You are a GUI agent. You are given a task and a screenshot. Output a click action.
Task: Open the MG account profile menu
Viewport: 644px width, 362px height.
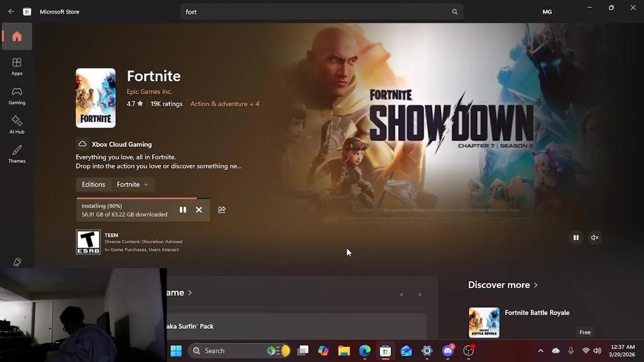pyautogui.click(x=547, y=12)
